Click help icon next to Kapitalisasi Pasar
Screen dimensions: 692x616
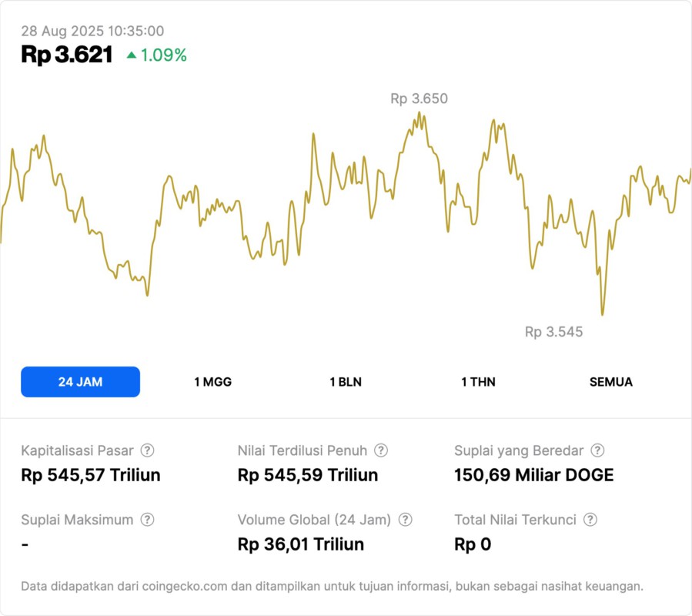click(147, 450)
